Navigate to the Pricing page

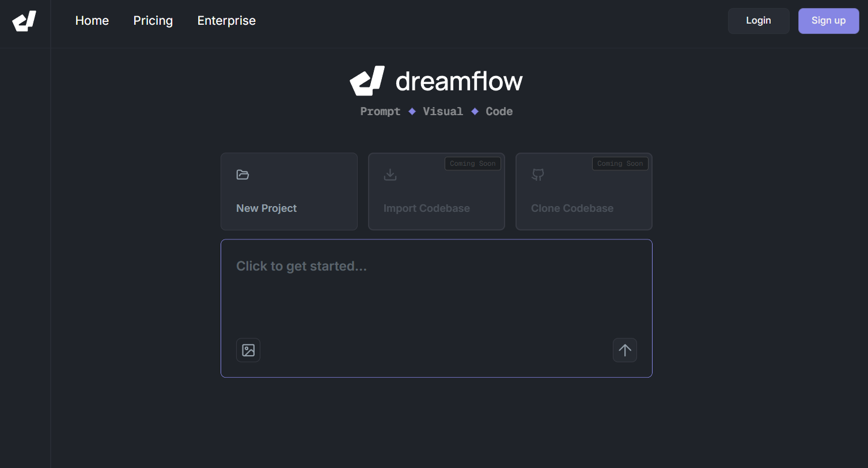tap(153, 21)
